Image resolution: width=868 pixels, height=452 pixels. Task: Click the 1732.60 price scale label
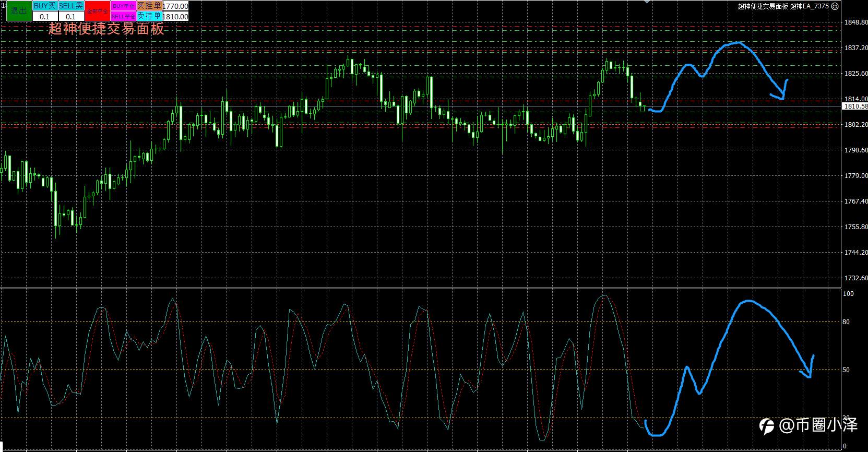point(857,278)
